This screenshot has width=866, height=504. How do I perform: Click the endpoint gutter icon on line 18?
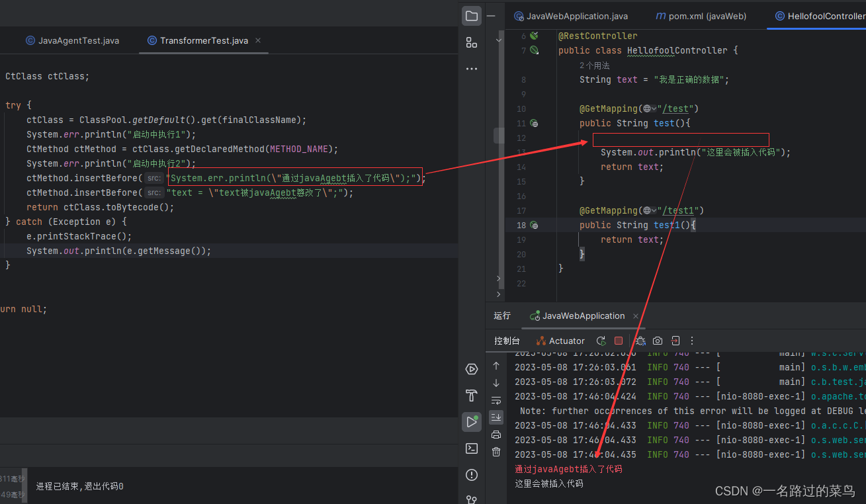[x=534, y=225]
